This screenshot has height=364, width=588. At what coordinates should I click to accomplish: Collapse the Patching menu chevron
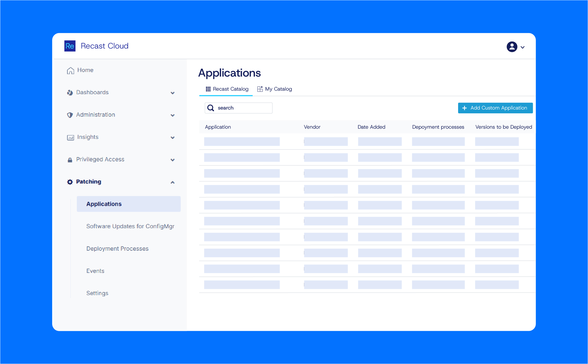click(x=173, y=182)
